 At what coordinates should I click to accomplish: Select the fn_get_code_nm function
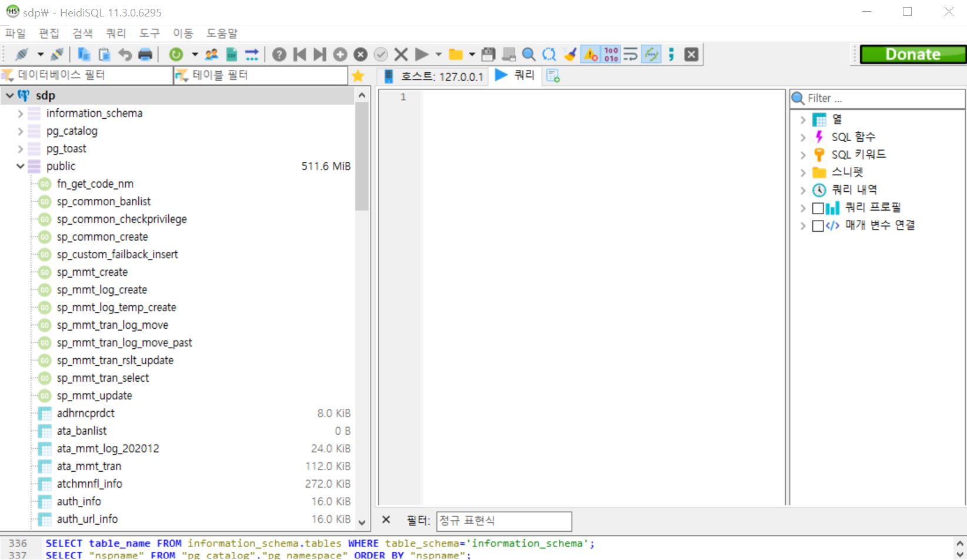click(x=95, y=184)
